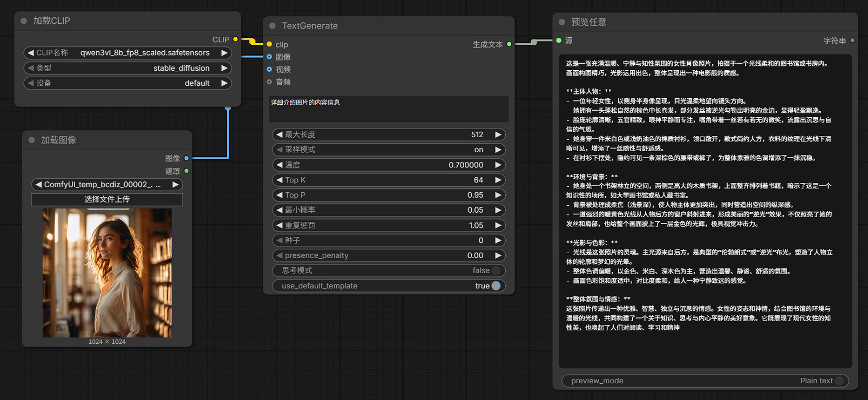Click the 加载图像 node title
The height and width of the screenshot is (400, 868).
[x=58, y=140]
